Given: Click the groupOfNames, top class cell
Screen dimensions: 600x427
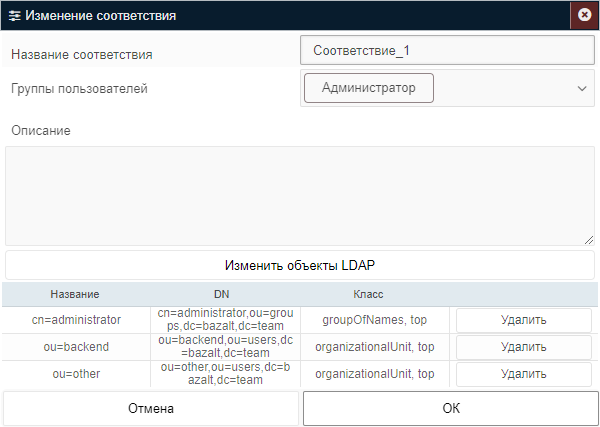Looking at the screenshot, I should (x=375, y=320).
